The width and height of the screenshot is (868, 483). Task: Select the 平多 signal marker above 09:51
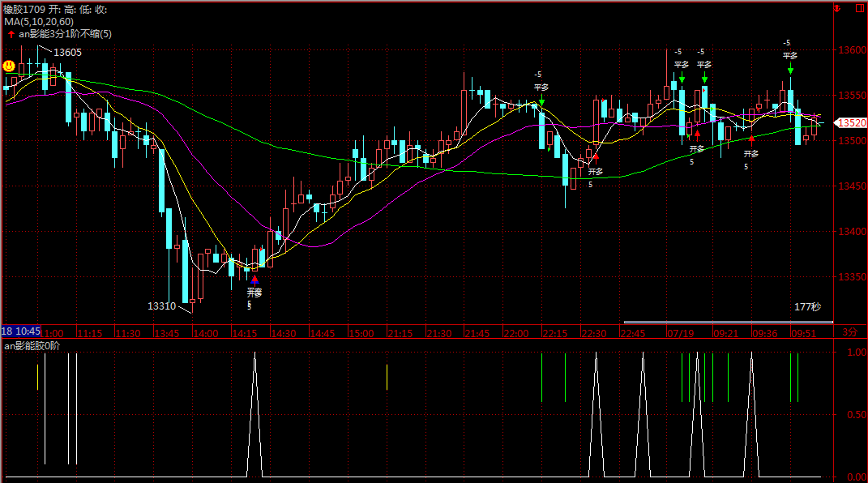(x=790, y=56)
